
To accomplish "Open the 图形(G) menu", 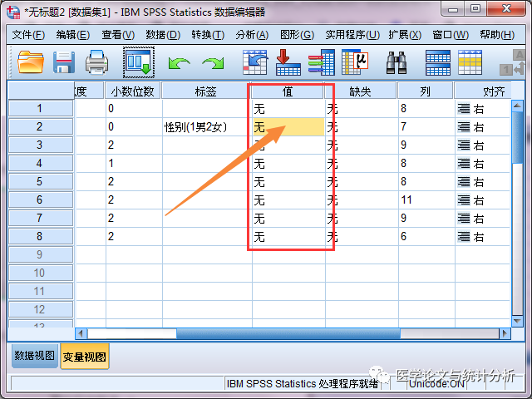I will [297, 35].
